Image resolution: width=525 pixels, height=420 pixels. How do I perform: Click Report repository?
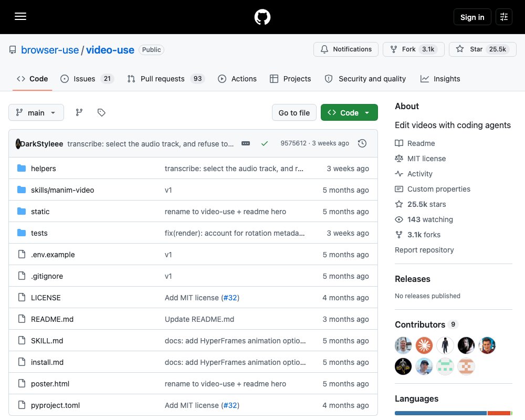[424, 250]
